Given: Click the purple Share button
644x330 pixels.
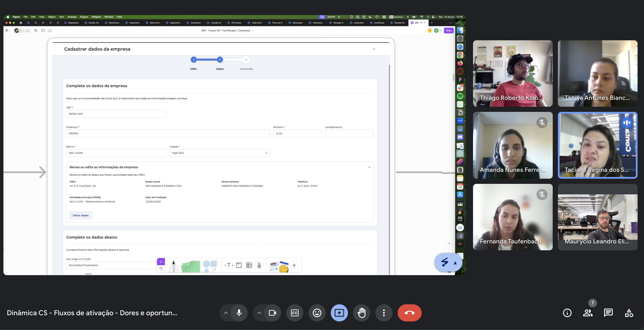Looking at the screenshot, I should (x=448, y=30).
